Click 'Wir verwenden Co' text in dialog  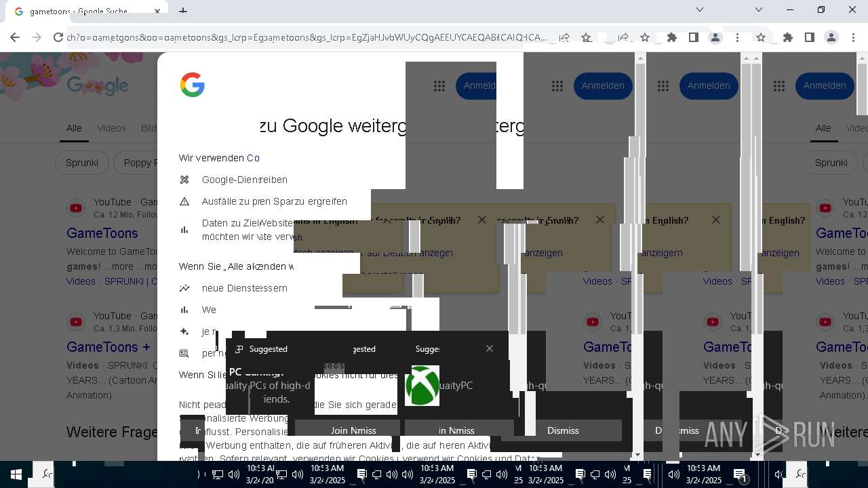[219, 158]
